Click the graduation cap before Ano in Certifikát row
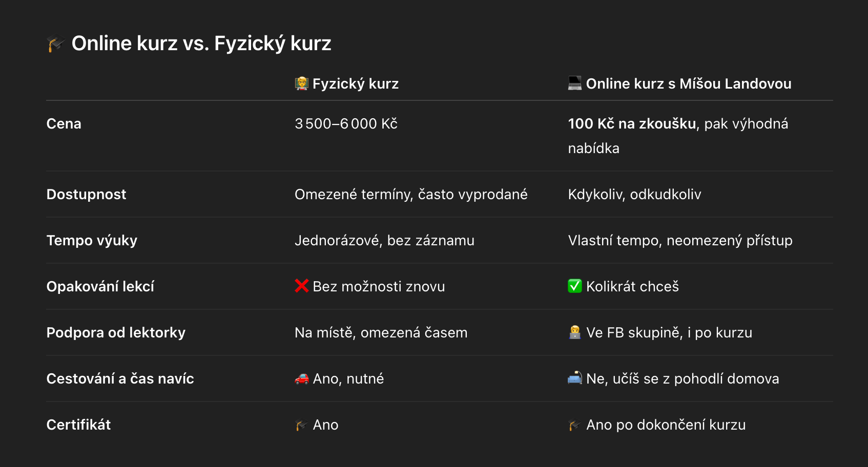The height and width of the screenshot is (467, 868). (x=302, y=424)
